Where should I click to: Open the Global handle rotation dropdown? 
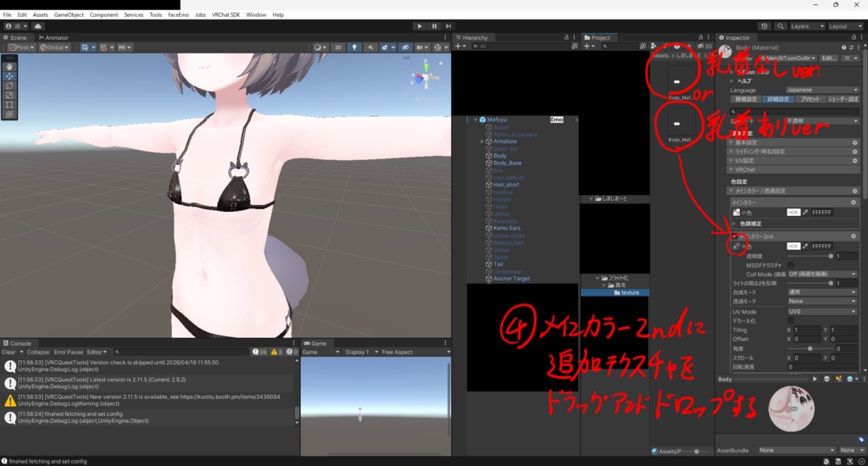(x=54, y=47)
